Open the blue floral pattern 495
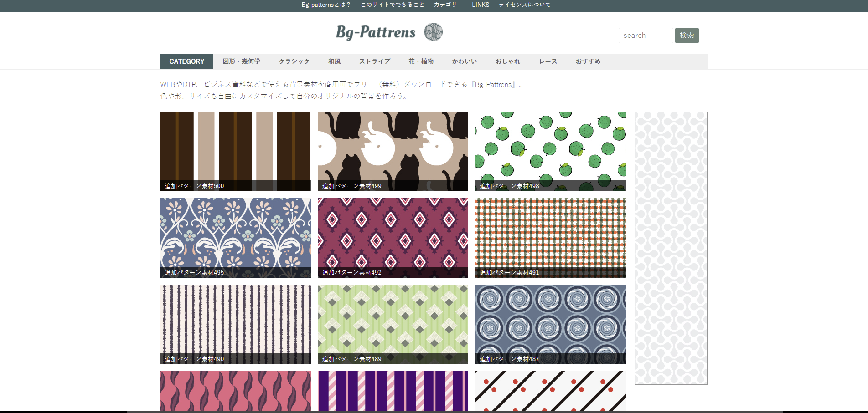Screen dimensions: 868x413 [235, 237]
